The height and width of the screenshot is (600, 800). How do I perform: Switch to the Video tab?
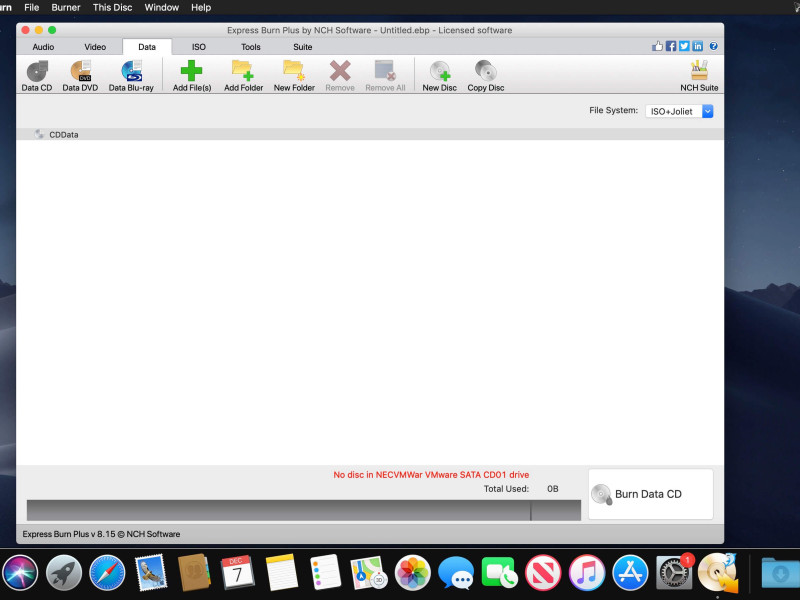click(95, 47)
